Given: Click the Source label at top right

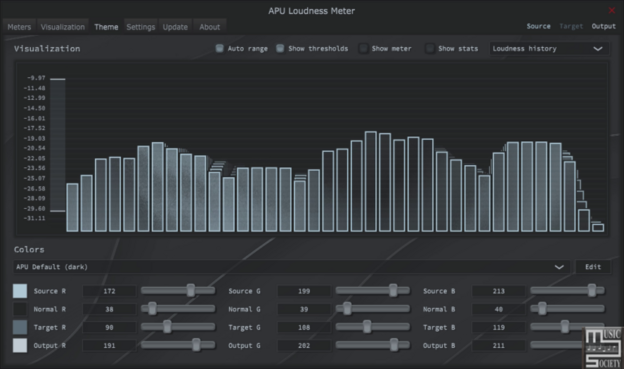Looking at the screenshot, I should (x=538, y=26).
